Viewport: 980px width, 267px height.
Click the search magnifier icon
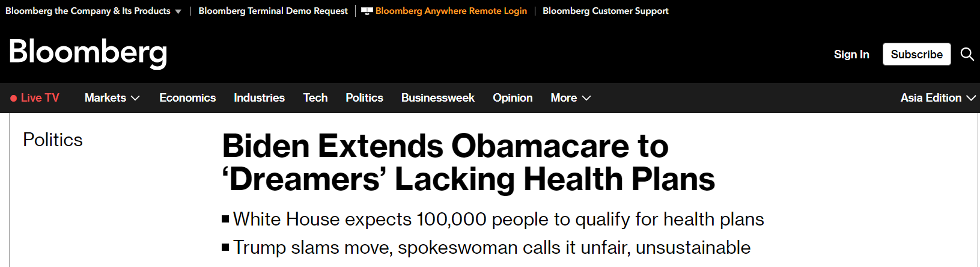[967, 54]
